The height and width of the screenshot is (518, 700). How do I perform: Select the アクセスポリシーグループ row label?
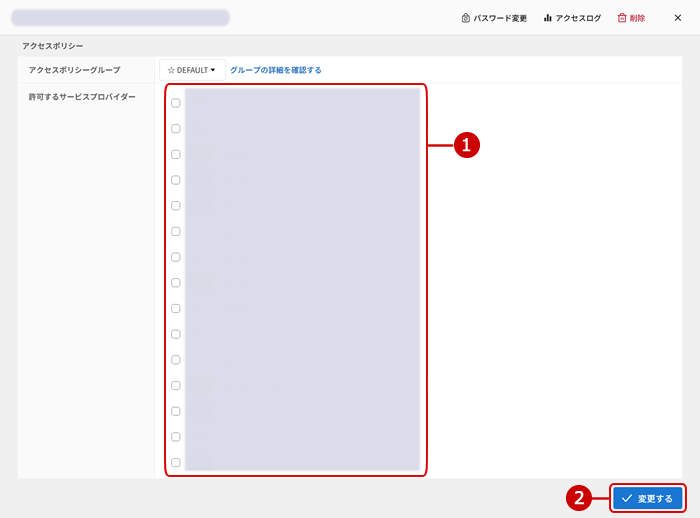tap(75, 70)
